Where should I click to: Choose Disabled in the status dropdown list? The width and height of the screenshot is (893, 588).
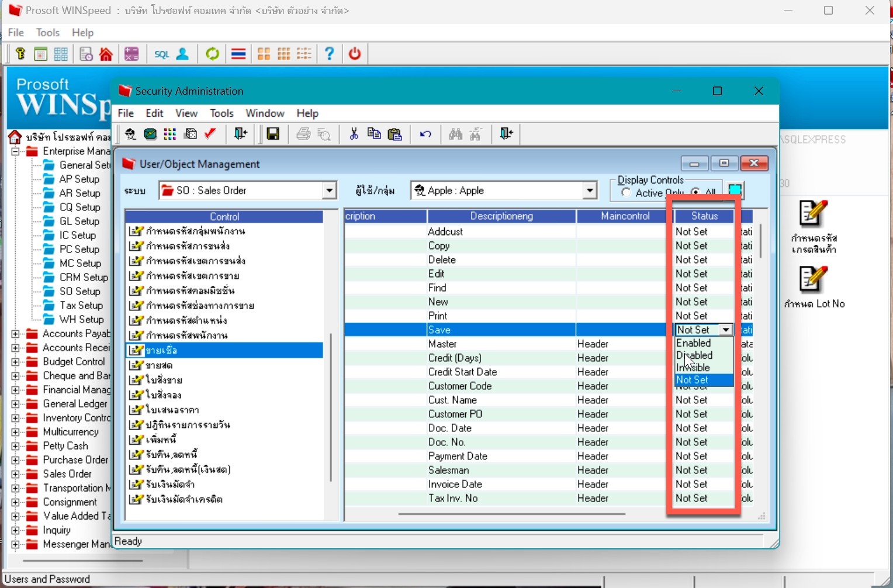point(704,356)
